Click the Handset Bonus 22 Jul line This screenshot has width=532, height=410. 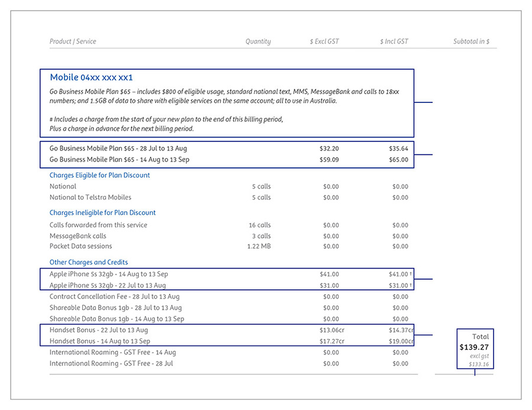[x=99, y=330]
